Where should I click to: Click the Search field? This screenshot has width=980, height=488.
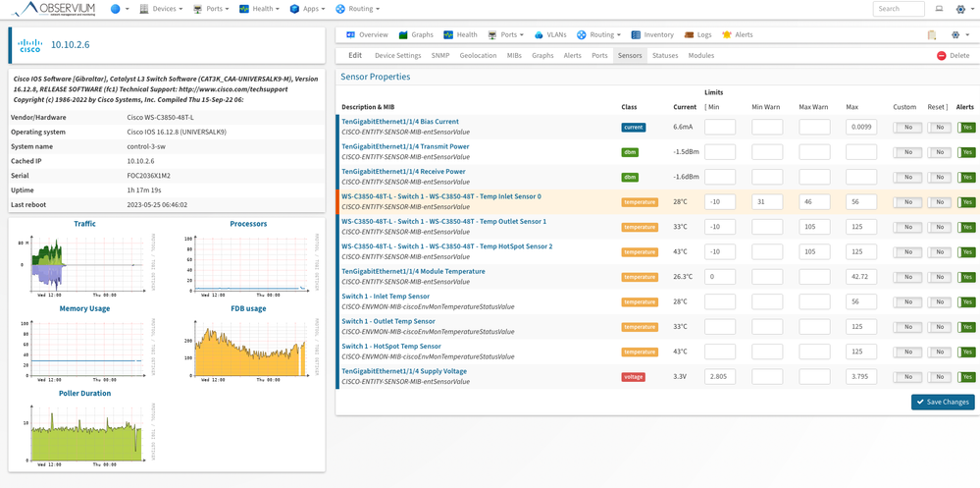tap(899, 9)
